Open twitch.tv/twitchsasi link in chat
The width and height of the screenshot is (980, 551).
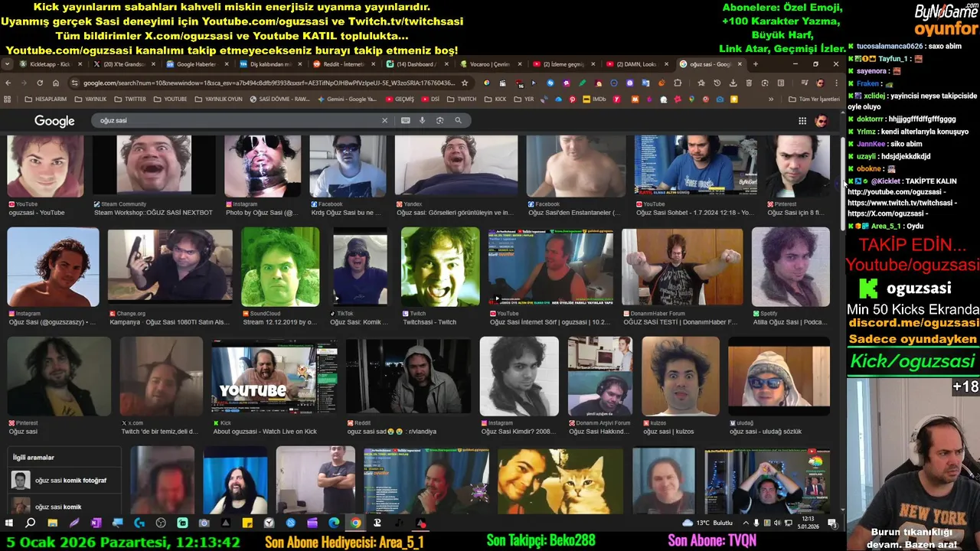pos(902,203)
